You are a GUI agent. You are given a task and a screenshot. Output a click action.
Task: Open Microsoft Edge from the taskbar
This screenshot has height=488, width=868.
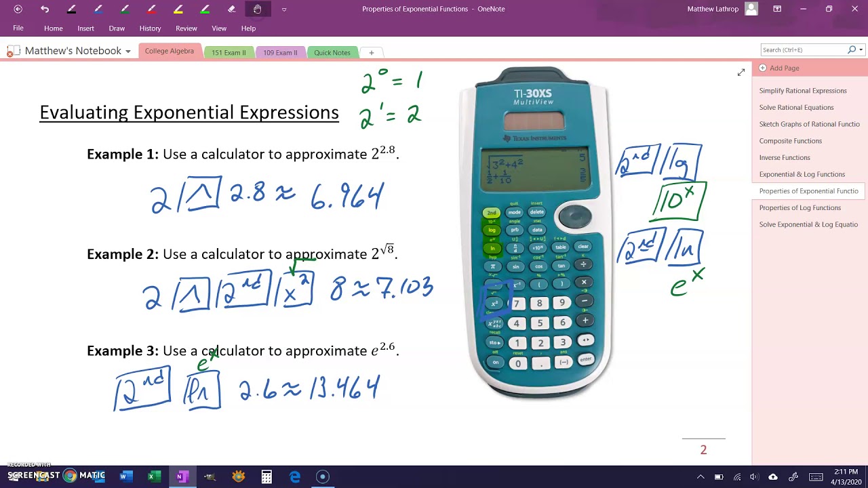click(x=294, y=476)
